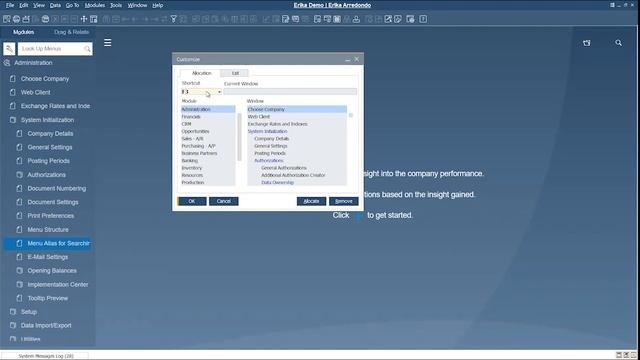Select Financials in the Module list

point(208,117)
